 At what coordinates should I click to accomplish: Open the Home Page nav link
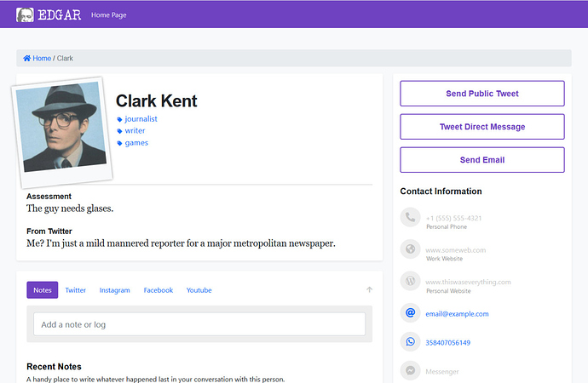click(x=109, y=15)
